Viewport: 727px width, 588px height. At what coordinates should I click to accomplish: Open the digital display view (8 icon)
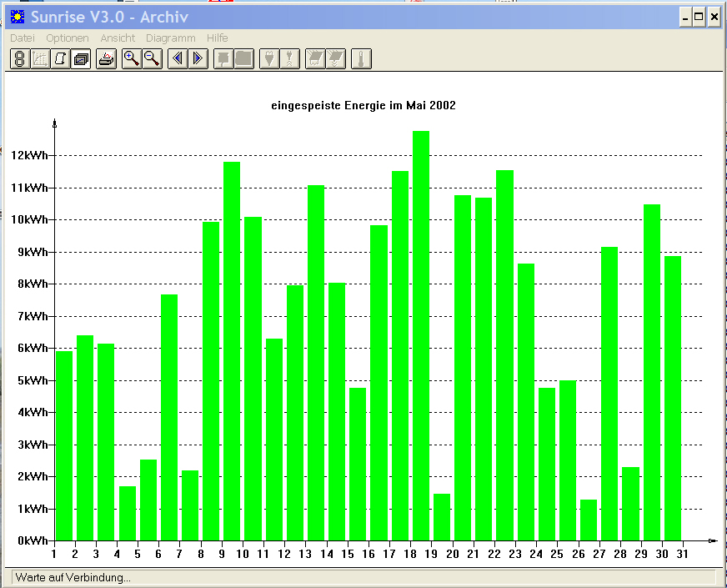20,59
